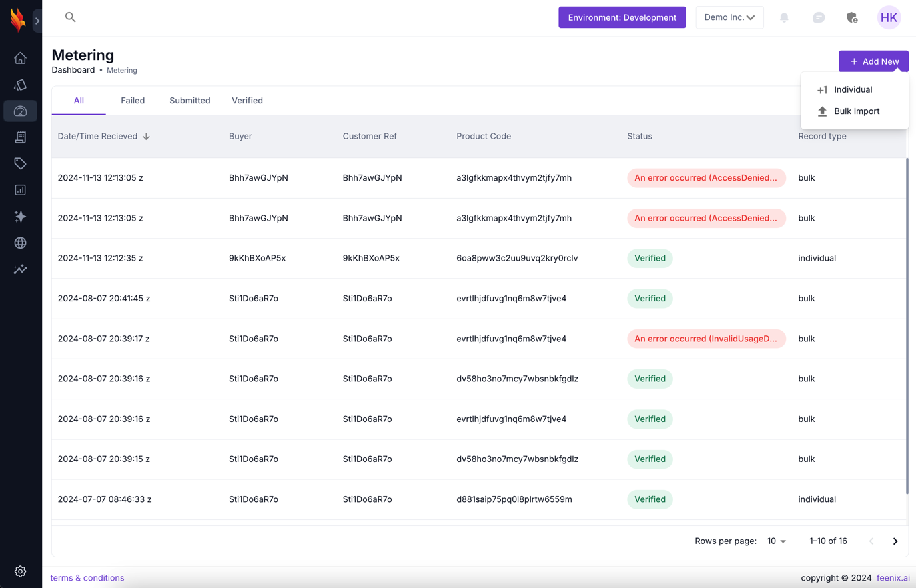
Task: Select Bulk Import from the menu
Action: (x=856, y=111)
